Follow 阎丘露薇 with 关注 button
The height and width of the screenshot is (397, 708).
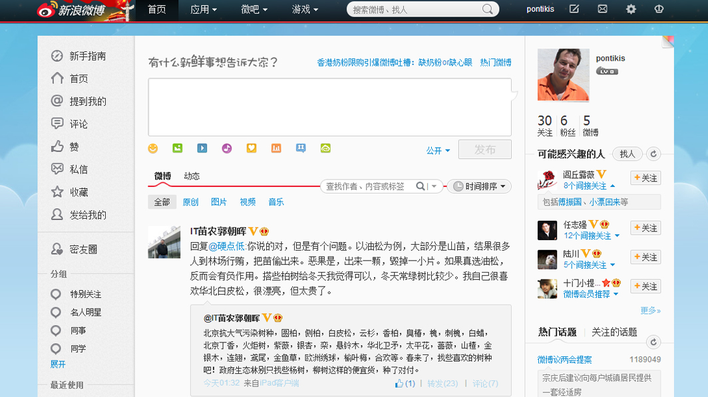click(646, 178)
